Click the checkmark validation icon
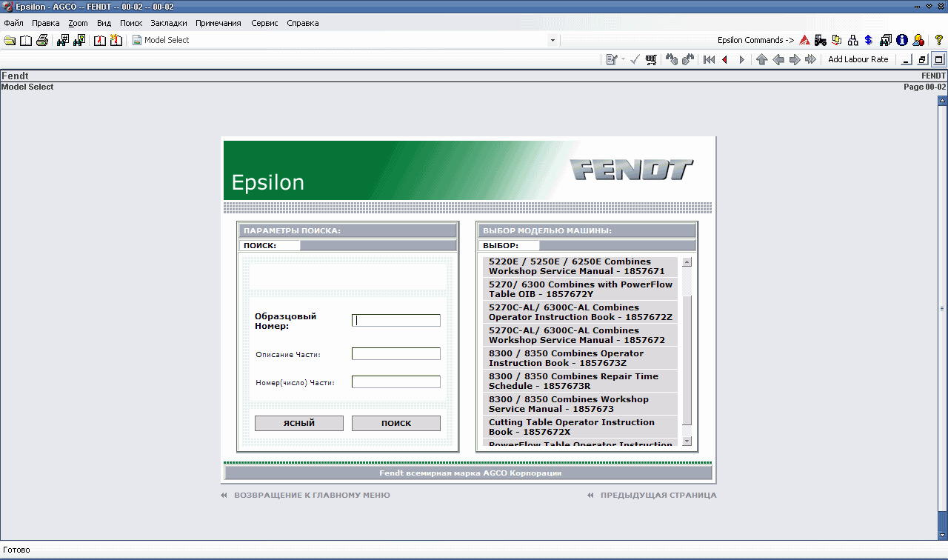The image size is (948, 560). click(x=634, y=59)
